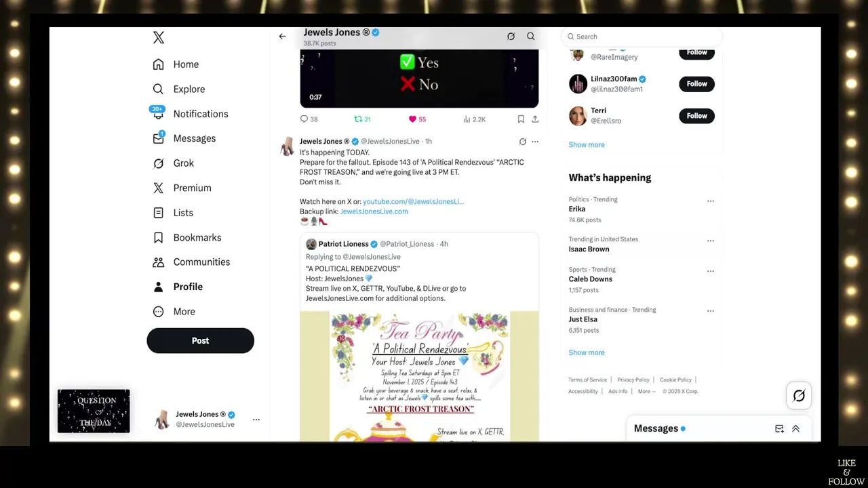This screenshot has height=488, width=868.
Task: Click Show more under What's happening
Action: [x=586, y=352]
